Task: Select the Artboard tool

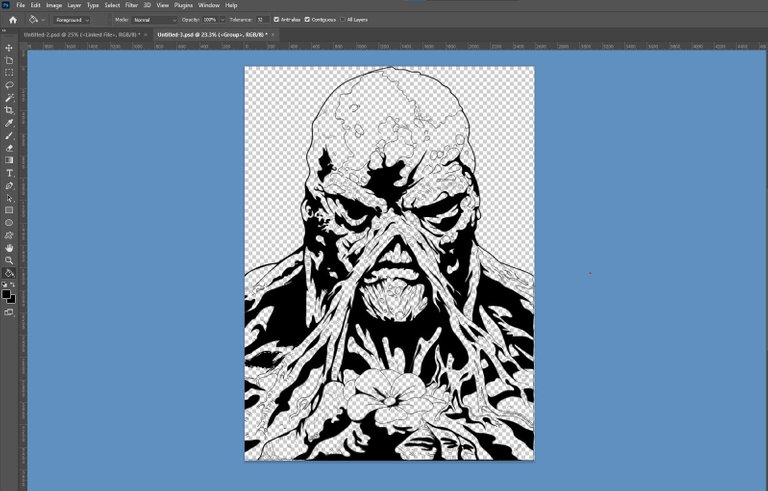Action: tap(9, 60)
